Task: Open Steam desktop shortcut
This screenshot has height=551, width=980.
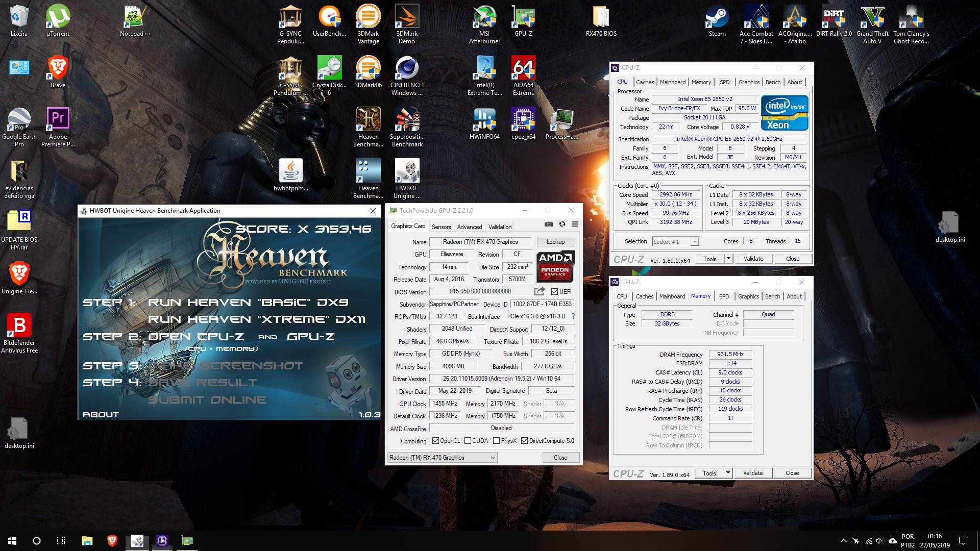Action: click(717, 21)
